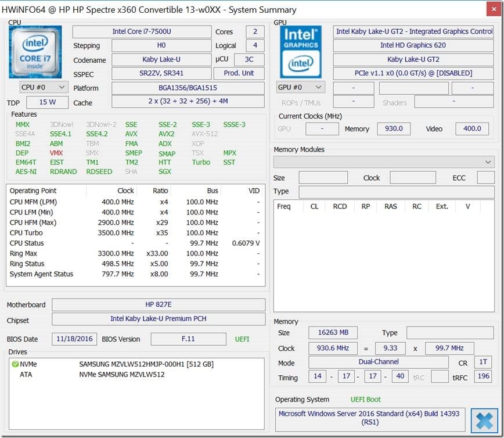504x438 pixels.
Task: Click the BIOS Date value "11/18/2016"
Action: tap(74, 339)
